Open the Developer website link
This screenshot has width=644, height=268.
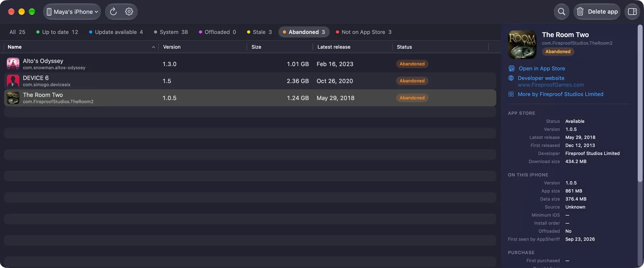click(x=541, y=78)
